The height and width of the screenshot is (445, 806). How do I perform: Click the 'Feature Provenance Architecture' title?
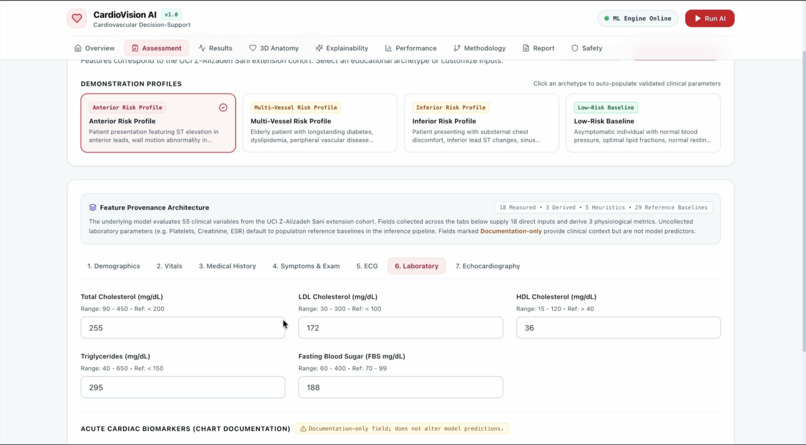[154, 208]
